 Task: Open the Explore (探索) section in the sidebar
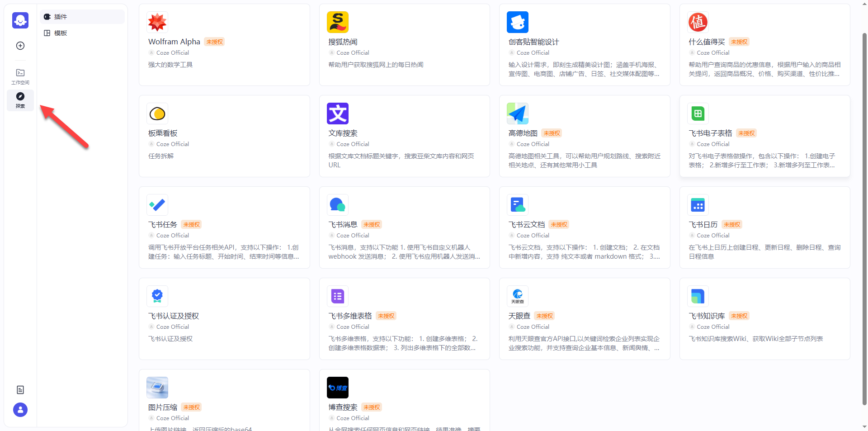(20, 100)
